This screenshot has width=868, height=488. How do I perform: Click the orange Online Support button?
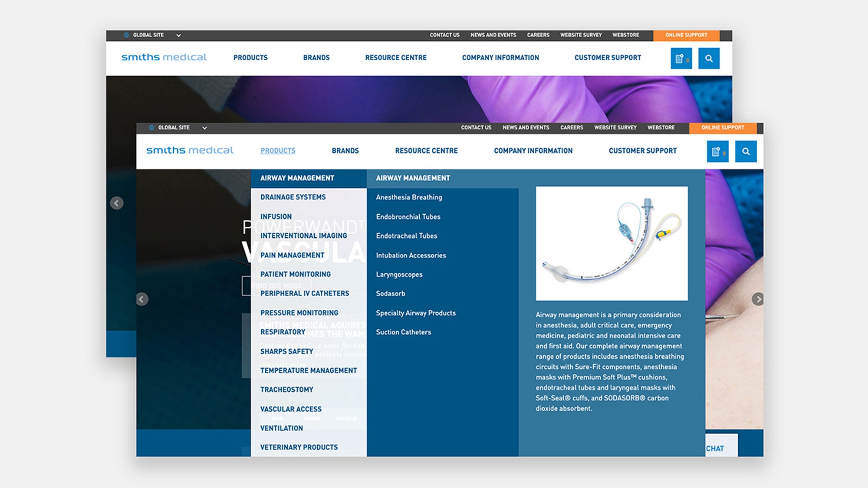pos(722,128)
